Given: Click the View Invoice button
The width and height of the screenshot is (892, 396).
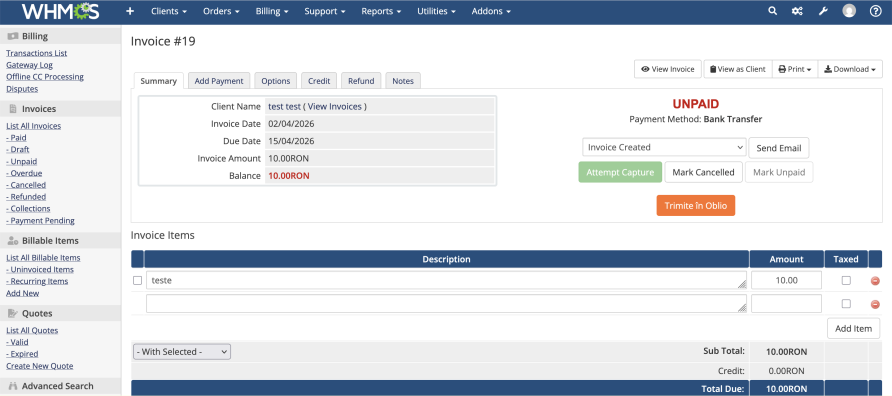Looking at the screenshot, I should pos(668,69).
